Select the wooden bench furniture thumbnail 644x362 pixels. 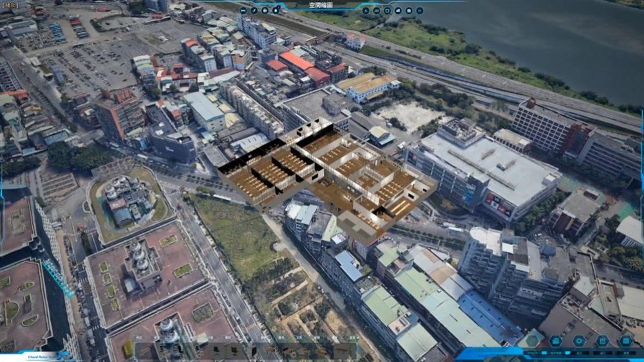[145, 351]
